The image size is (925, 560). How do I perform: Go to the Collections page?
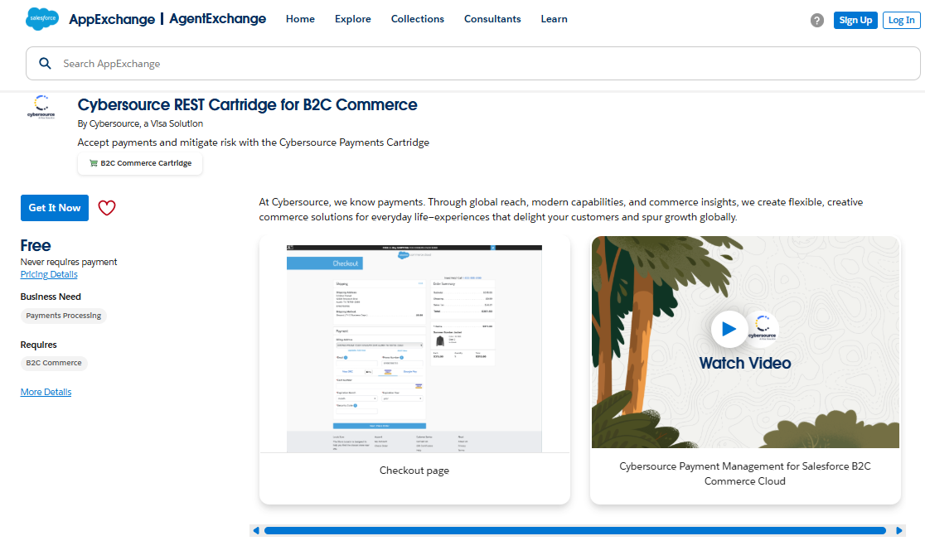418,19
